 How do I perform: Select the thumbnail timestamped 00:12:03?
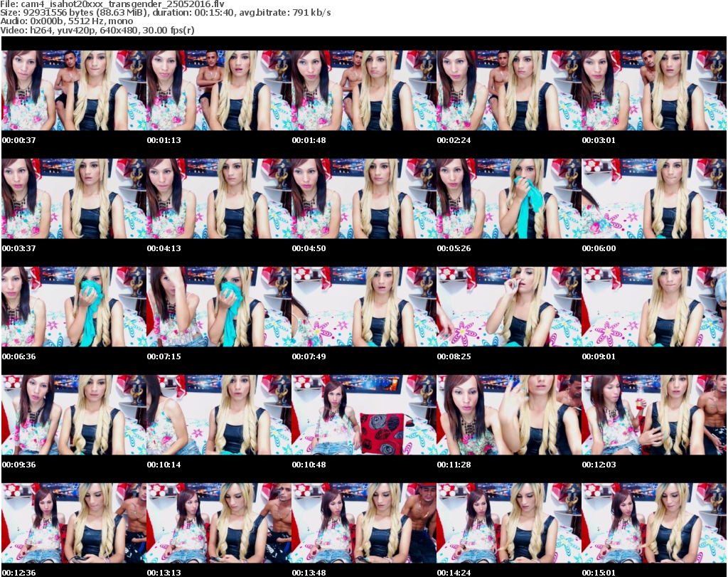[x=654, y=415]
